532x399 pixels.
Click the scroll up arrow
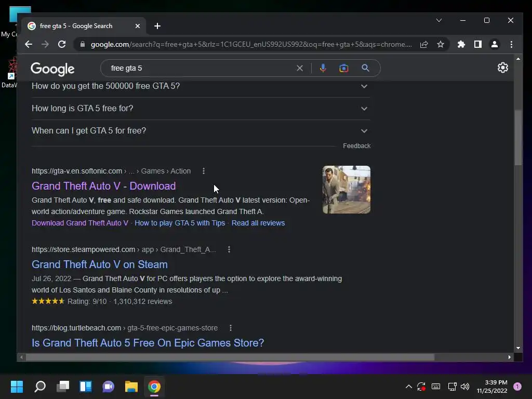pos(518,59)
